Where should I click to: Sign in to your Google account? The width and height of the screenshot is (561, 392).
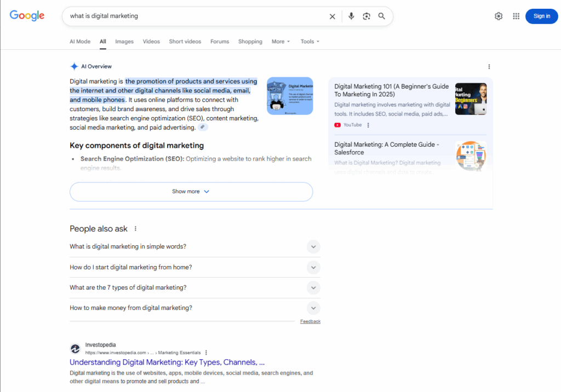541,16
